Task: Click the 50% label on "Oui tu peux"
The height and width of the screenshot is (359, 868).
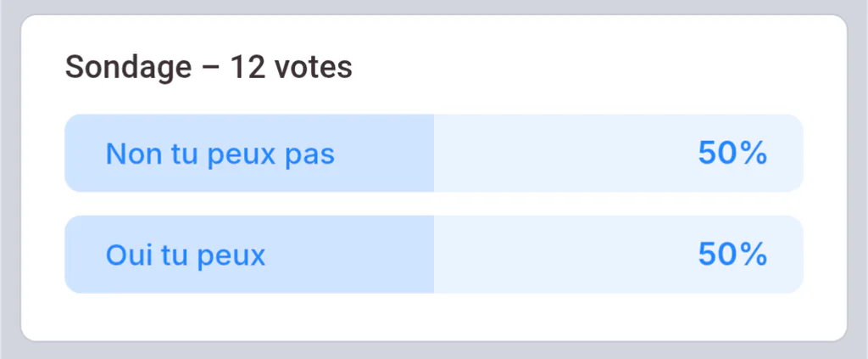Action: [732, 255]
